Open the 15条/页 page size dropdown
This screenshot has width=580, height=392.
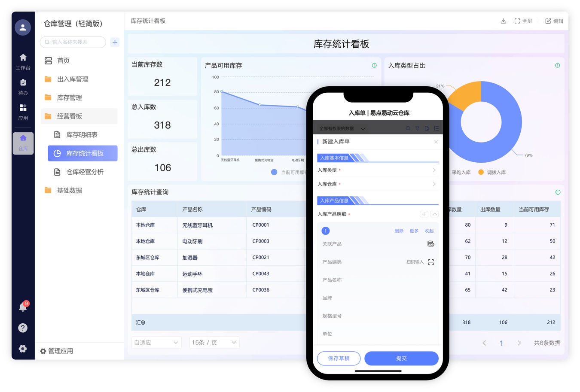pos(214,343)
